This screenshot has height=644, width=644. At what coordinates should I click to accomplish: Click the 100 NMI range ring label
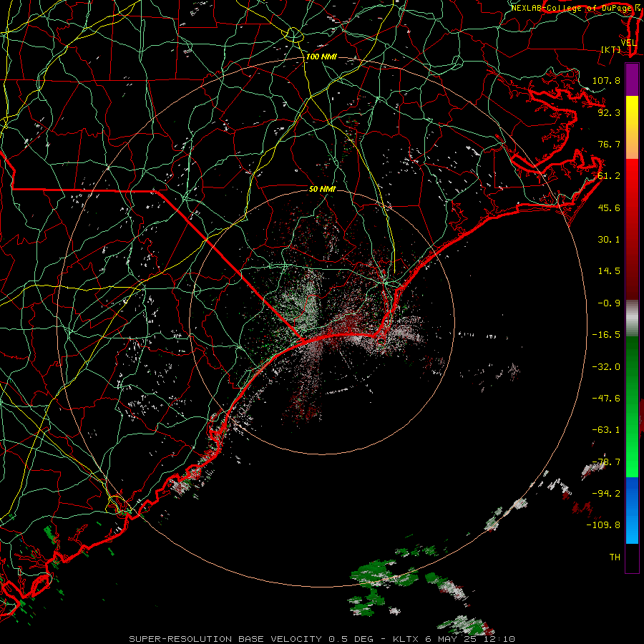(321, 57)
